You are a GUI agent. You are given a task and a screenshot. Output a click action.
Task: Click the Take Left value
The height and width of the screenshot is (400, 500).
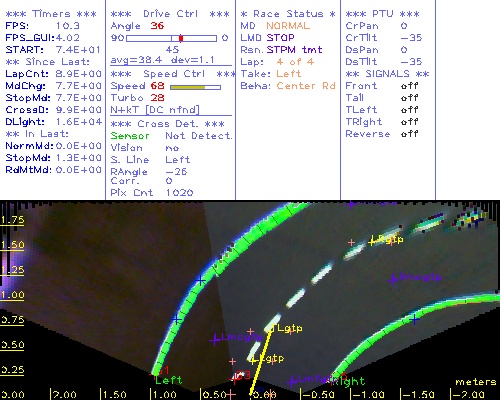click(x=289, y=74)
